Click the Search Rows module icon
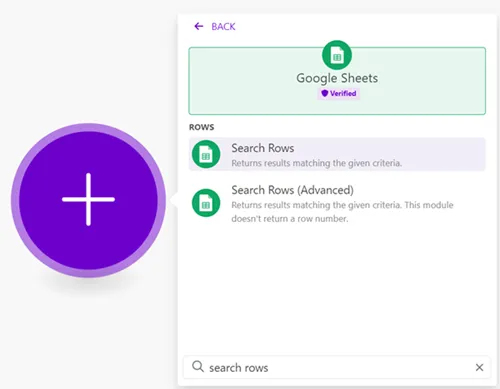Viewport: 500px width, 389px height. pyautogui.click(x=206, y=154)
